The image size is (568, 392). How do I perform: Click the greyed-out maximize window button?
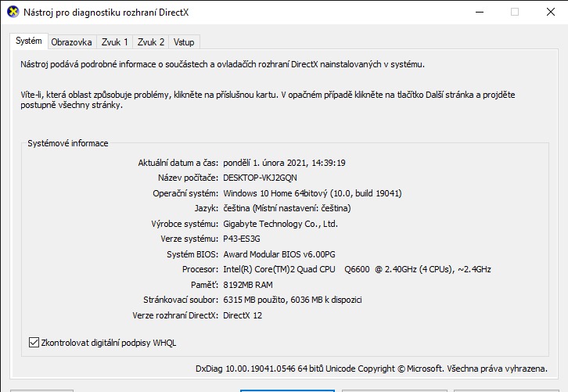515,12
